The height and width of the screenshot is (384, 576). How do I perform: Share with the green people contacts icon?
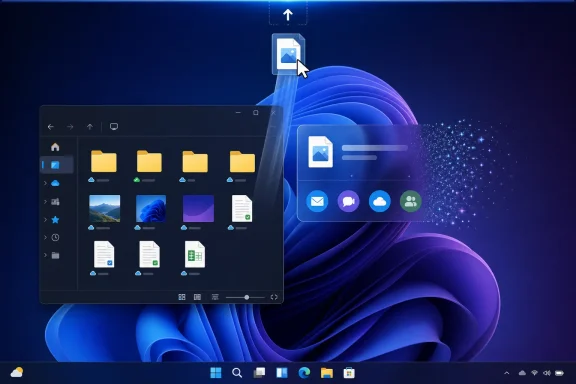(411, 201)
